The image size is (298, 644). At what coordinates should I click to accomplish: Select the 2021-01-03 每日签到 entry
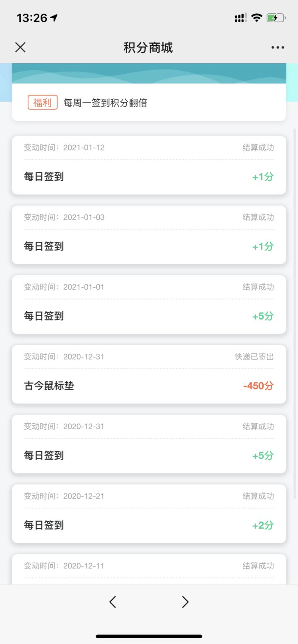pyautogui.click(x=149, y=235)
